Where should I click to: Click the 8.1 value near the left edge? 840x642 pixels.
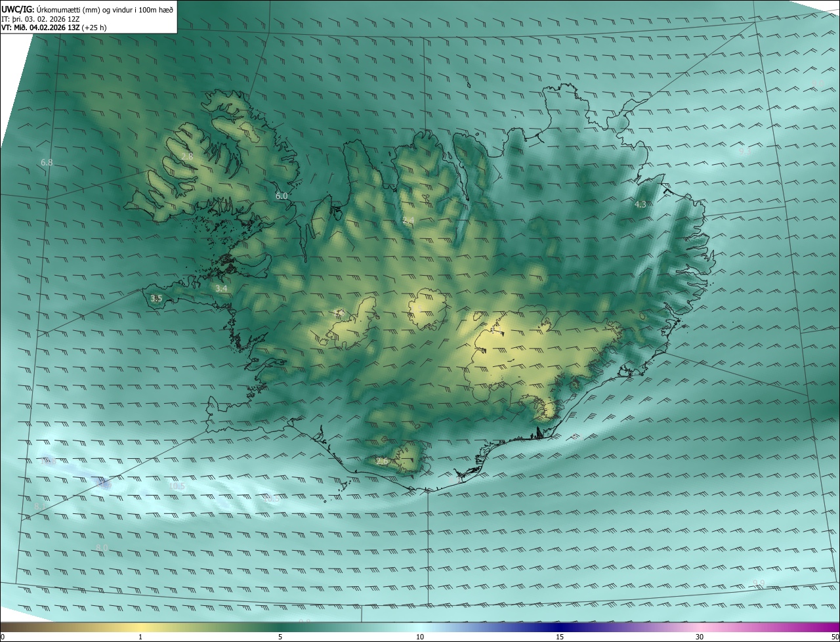39,507
